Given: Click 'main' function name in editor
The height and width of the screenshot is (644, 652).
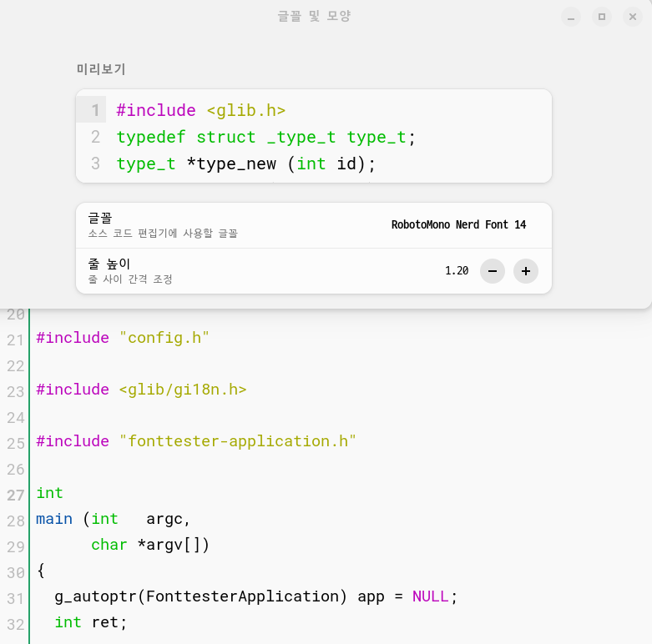Looking at the screenshot, I should [x=54, y=519].
